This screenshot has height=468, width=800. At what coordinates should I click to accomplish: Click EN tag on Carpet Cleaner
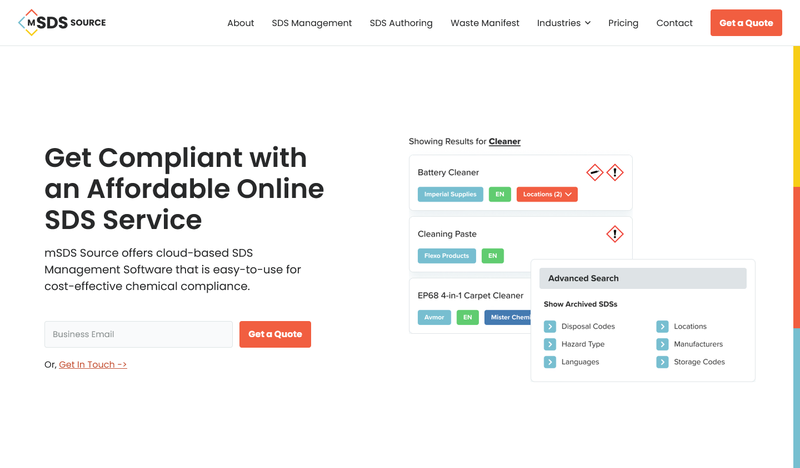pos(467,317)
